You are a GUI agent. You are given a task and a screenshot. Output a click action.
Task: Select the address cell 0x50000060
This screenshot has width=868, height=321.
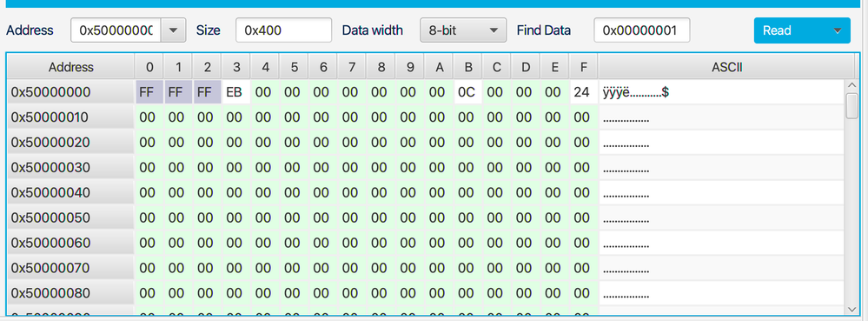[x=71, y=243]
